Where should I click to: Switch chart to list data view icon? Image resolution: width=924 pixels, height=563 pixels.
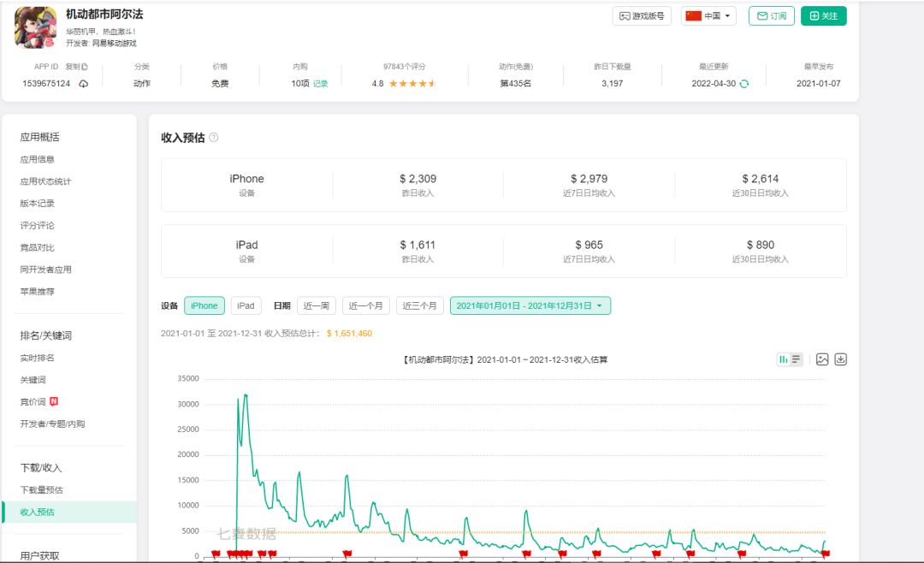pos(797,359)
